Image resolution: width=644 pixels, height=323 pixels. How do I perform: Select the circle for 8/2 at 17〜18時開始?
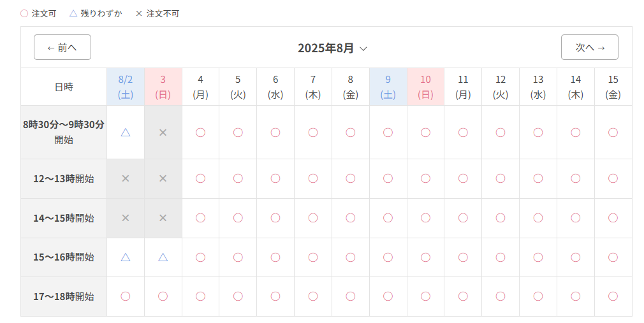[126, 296]
